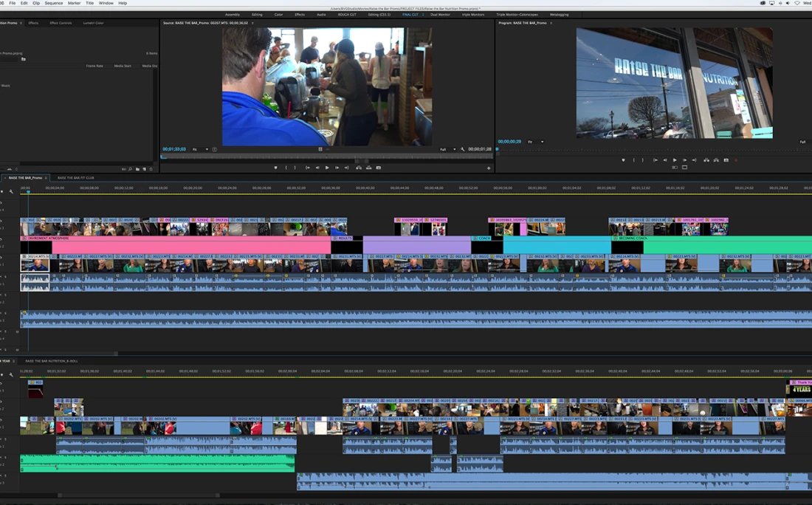Viewport: 812px width, 505px height.
Task: Open the Sequence menu
Action: 53,3
